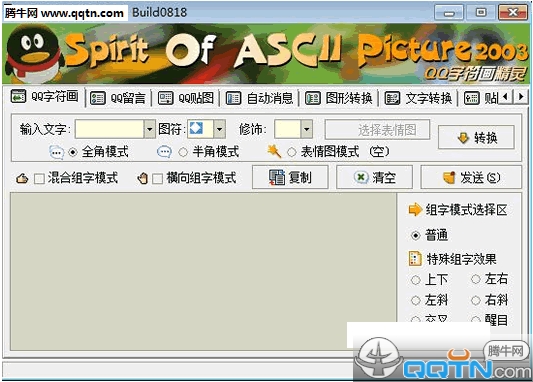533x382 pixels.
Task: Select the 醒目 radio button
Action: pyautogui.click(x=476, y=320)
